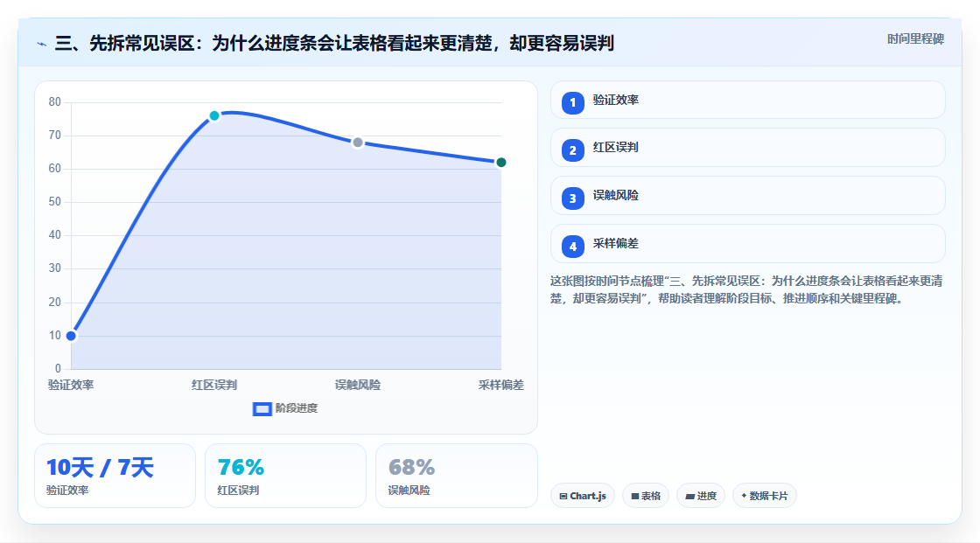Click the y-axis value 10
This screenshot has width=980, height=543.
[x=55, y=335]
